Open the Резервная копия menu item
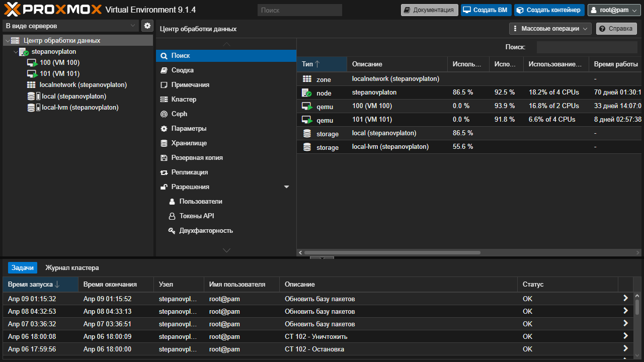 [226, 158]
